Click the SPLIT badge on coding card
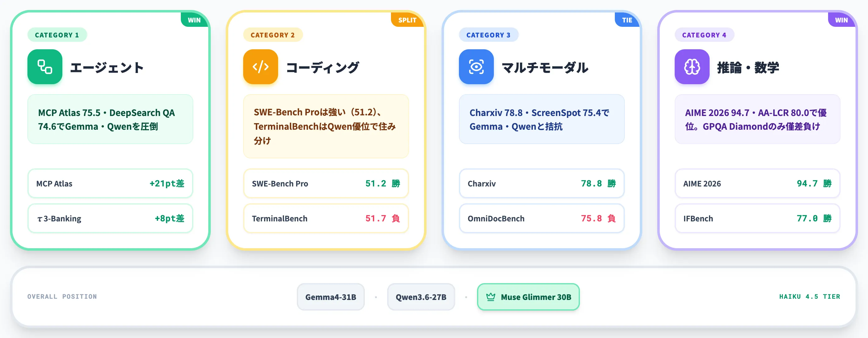The height and width of the screenshot is (338, 868). 407,20
